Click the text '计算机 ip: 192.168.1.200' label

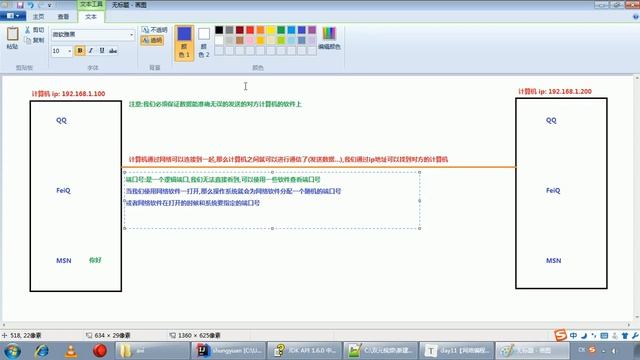pyautogui.click(x=555, y=91)
